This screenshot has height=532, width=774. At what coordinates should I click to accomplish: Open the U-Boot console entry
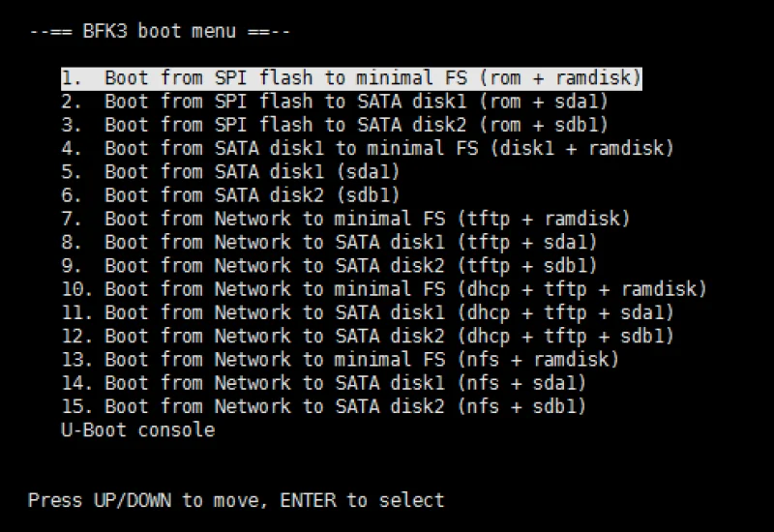(137, 429)
